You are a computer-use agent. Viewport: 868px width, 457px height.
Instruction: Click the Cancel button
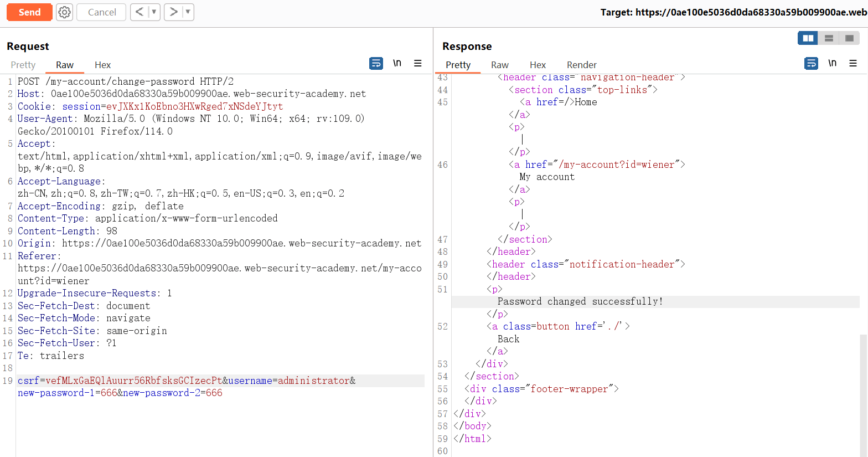point(102,12)
